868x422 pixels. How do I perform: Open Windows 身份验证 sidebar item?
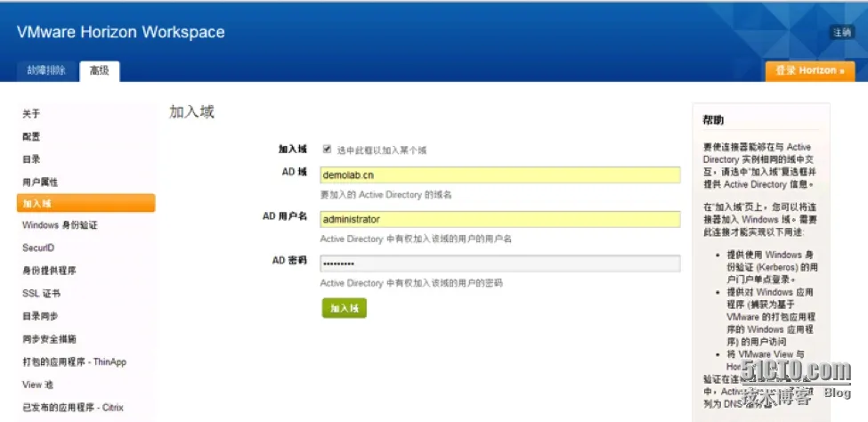pyautogui.click(x=60, y=225)
